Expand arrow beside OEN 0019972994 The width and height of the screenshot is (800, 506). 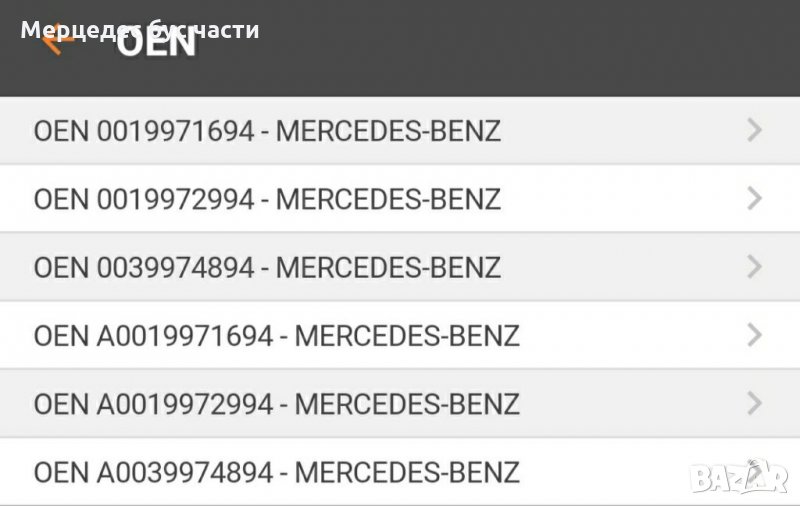[x=755, y=198]
